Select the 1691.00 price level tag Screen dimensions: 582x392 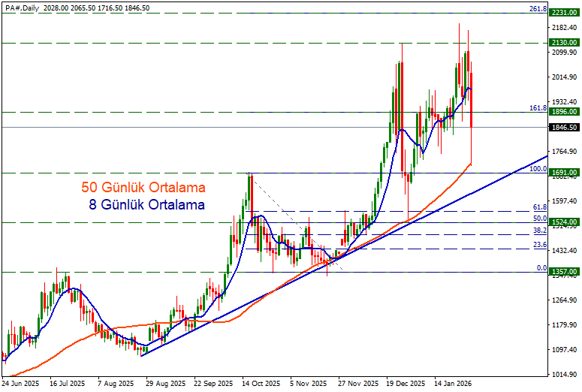(x=562, y=173)
